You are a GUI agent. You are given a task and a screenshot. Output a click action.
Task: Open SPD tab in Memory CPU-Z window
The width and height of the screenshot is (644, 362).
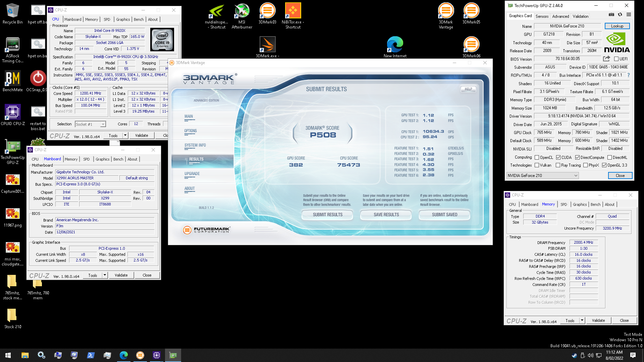[x=564, y=204]
